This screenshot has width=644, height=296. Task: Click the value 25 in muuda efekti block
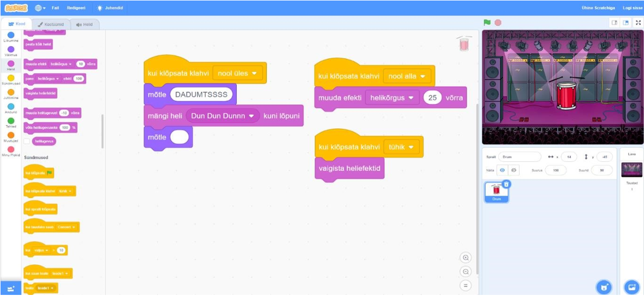point(432,98)
